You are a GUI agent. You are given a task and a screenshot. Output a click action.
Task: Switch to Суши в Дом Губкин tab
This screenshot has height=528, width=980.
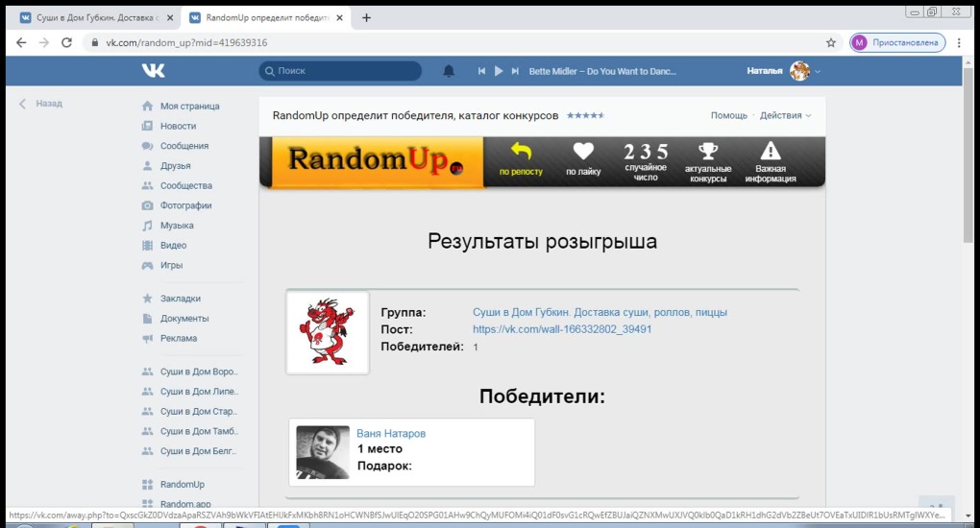[96, 18]
